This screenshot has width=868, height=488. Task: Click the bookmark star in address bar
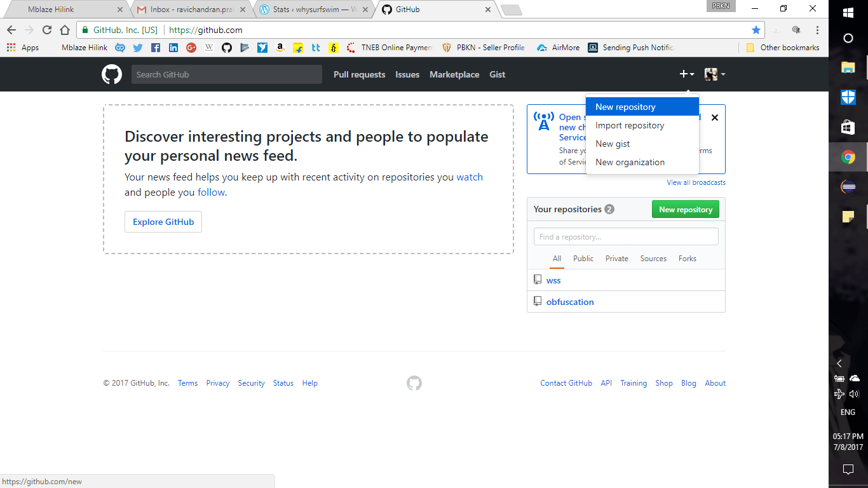point(756,30)
